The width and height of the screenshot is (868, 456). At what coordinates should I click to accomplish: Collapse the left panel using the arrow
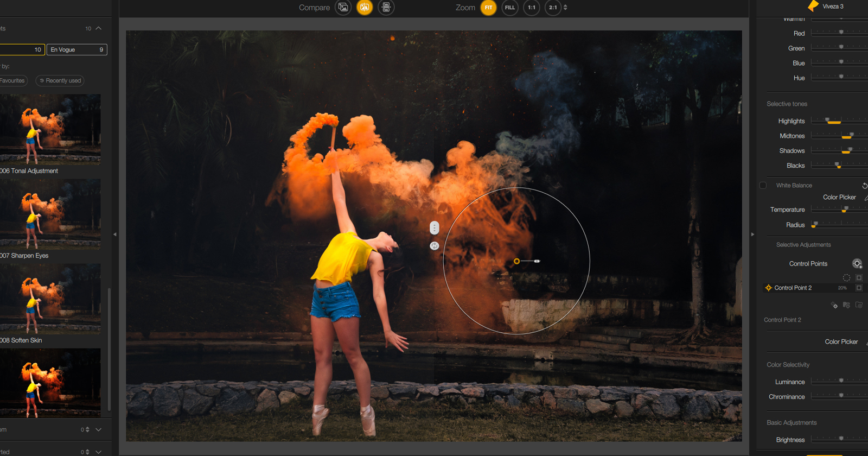pyautogui.click(x=115, y=235)
